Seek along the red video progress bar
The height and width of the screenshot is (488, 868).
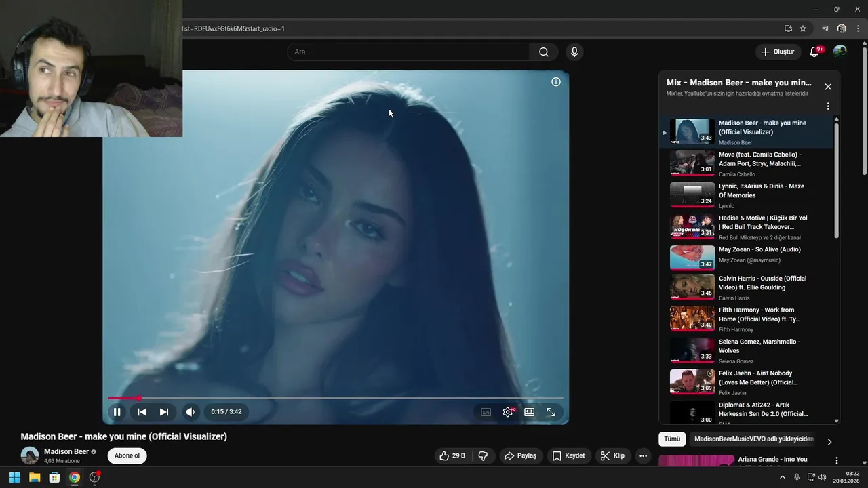click(336, 398)
